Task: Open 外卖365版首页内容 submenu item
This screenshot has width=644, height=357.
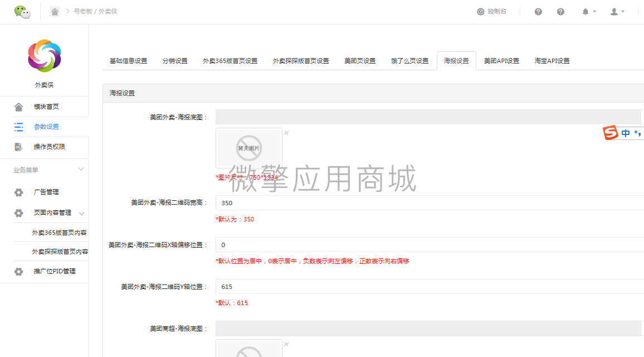Action: point(59,233)
